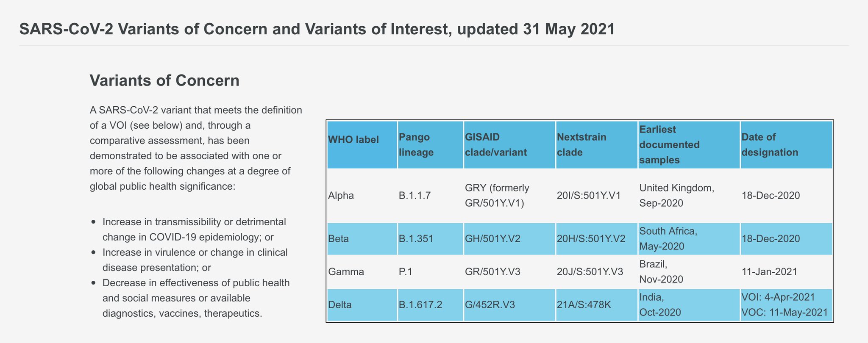Select the "Earliest documented samples" header
Screen dimensions: 868x343
(x=670, y=145)
